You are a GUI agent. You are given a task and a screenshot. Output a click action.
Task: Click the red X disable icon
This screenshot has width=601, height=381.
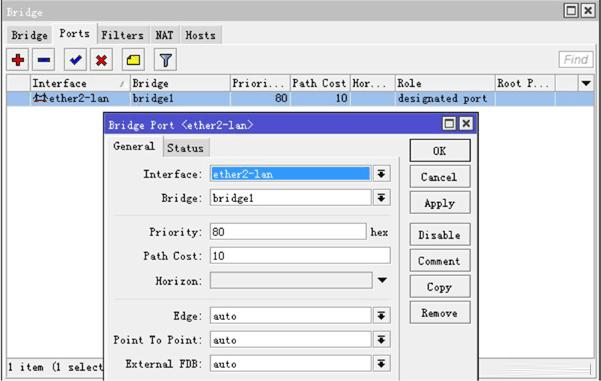tap(101, 60)
